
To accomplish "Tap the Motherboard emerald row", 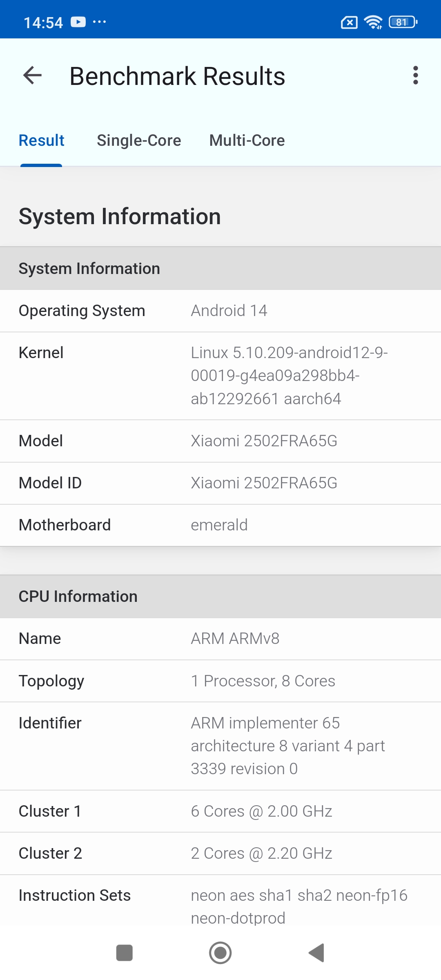I will 220,525.
